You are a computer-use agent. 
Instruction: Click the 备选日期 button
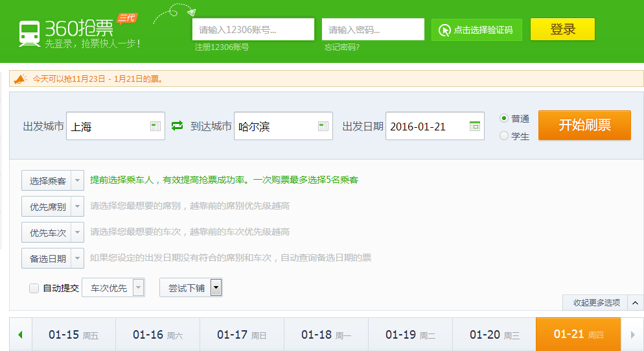click(47, 258)
